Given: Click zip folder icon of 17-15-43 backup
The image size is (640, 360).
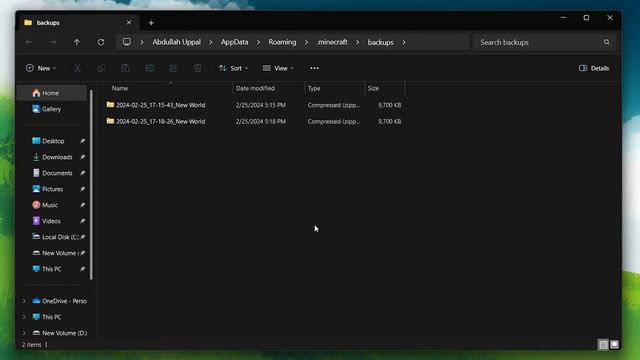Looking at the screenshot, I should pyautogui.click(x=110, y=104).
